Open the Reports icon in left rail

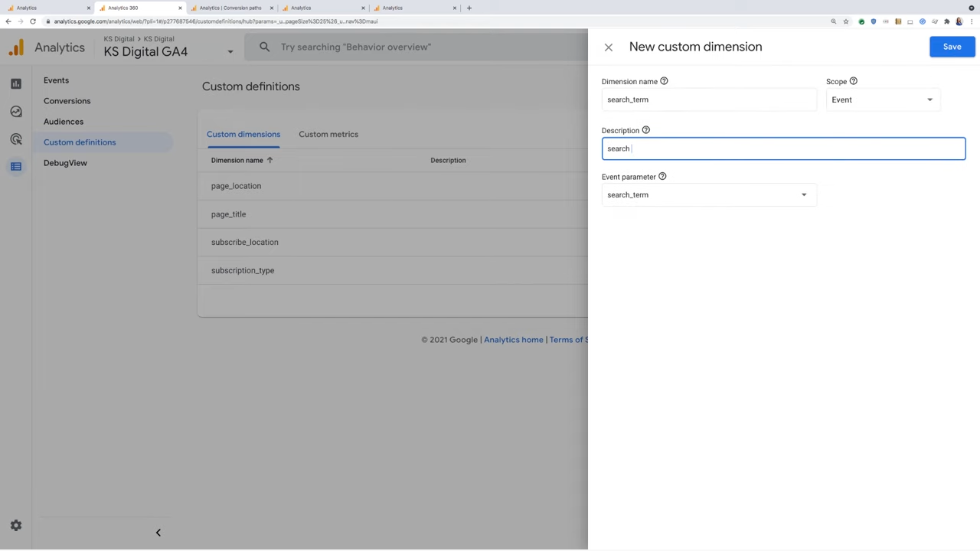(16, 84)
